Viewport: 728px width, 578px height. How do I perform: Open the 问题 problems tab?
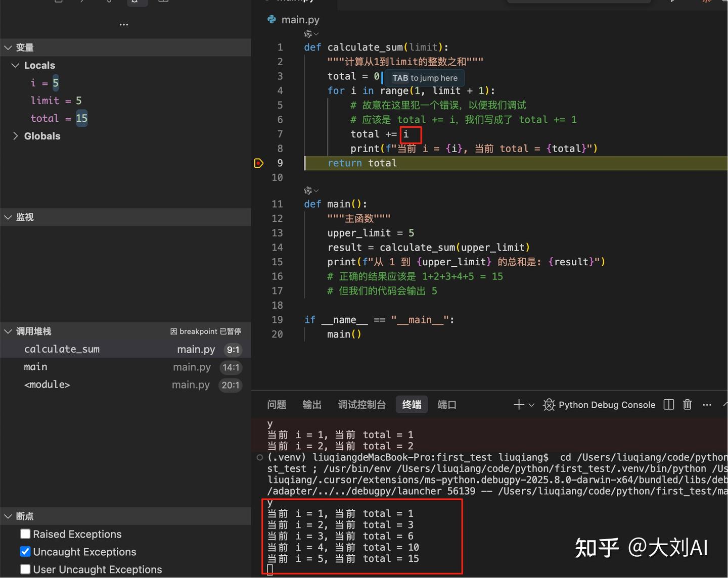[277, 404]
